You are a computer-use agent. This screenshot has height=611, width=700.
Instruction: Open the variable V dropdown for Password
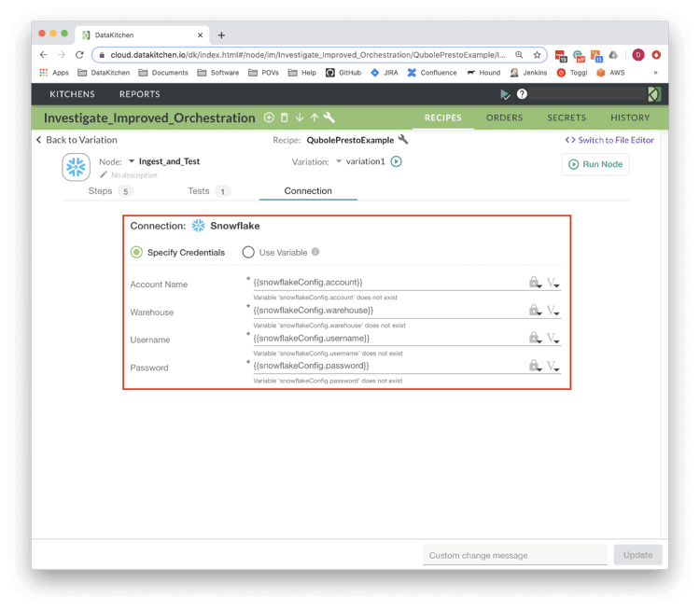pyautogui.click(x=553, y=367)
